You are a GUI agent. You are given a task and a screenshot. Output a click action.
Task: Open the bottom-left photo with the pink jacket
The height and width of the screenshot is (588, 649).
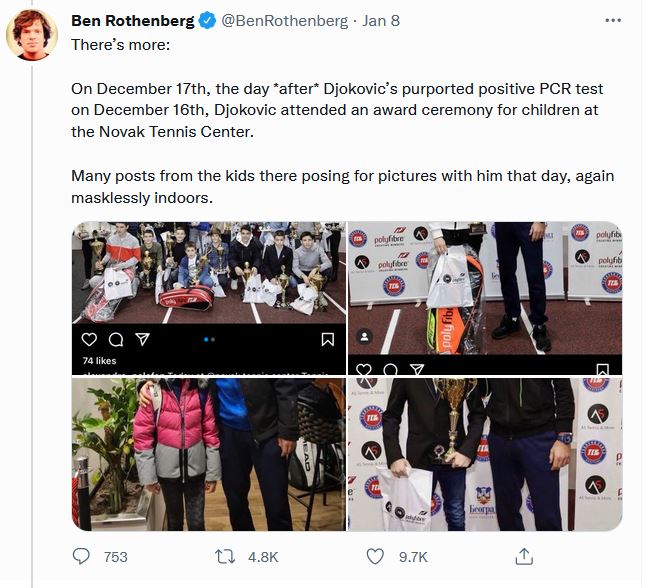pyautogui.click(x=207, y=454)
